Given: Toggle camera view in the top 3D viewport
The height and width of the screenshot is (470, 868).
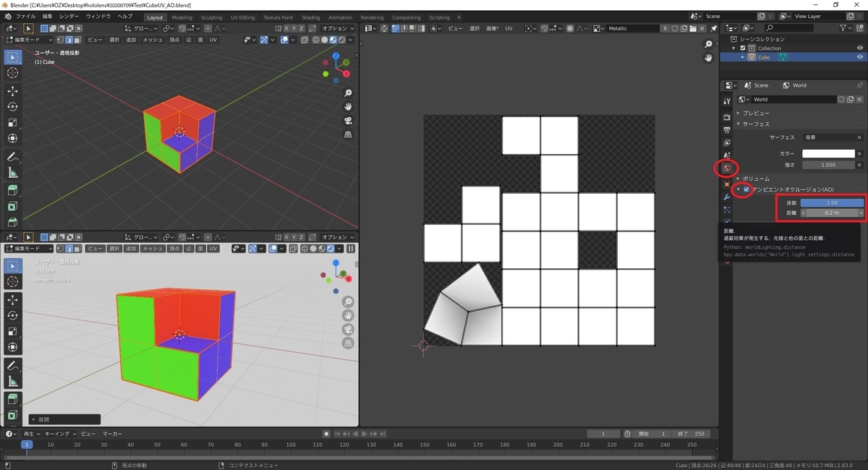Looking at the screenshot, I should tap(348, 121).
